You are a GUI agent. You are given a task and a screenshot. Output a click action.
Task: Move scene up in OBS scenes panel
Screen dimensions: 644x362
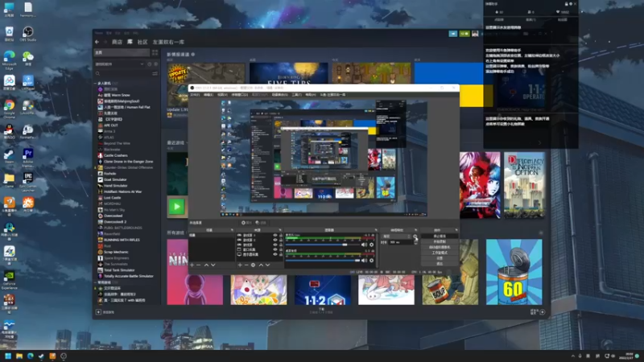[x=206, y=265]
